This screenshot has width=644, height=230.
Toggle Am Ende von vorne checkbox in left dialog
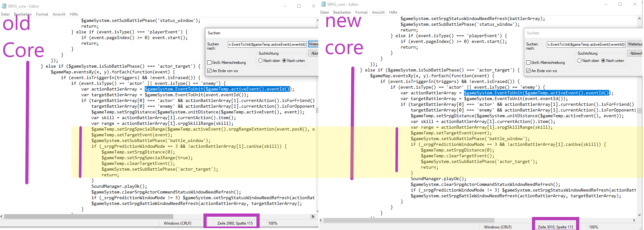(x=209, y=71)
